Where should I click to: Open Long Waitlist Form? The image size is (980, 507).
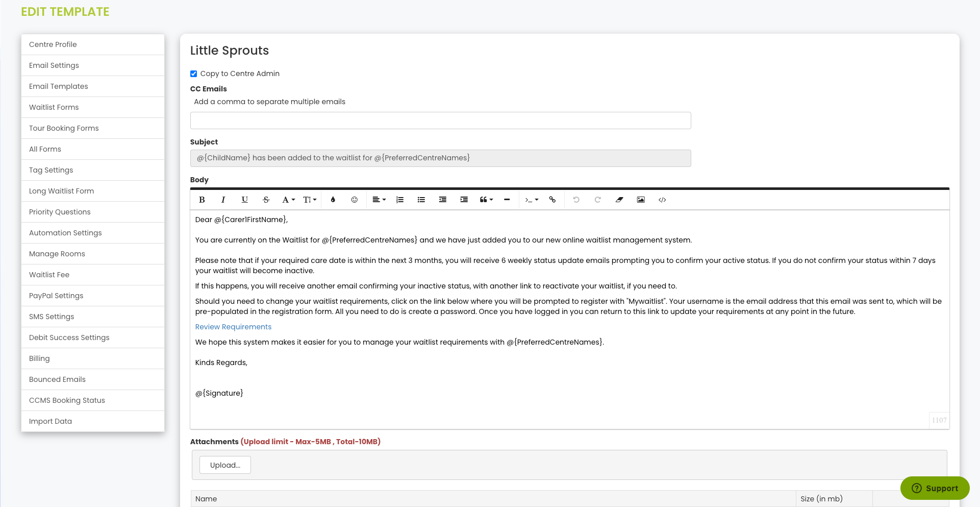click(x=93, y=191)
